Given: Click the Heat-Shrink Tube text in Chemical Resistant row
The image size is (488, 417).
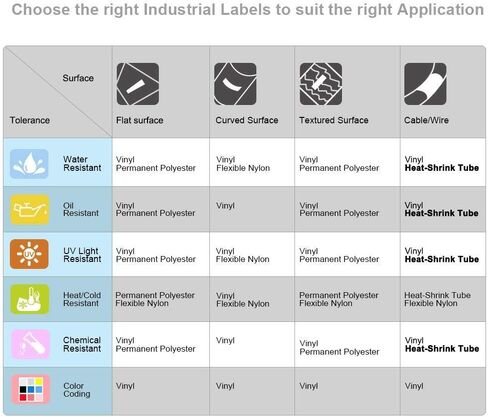Looking at the screenshot, I should tap(442, 349).
